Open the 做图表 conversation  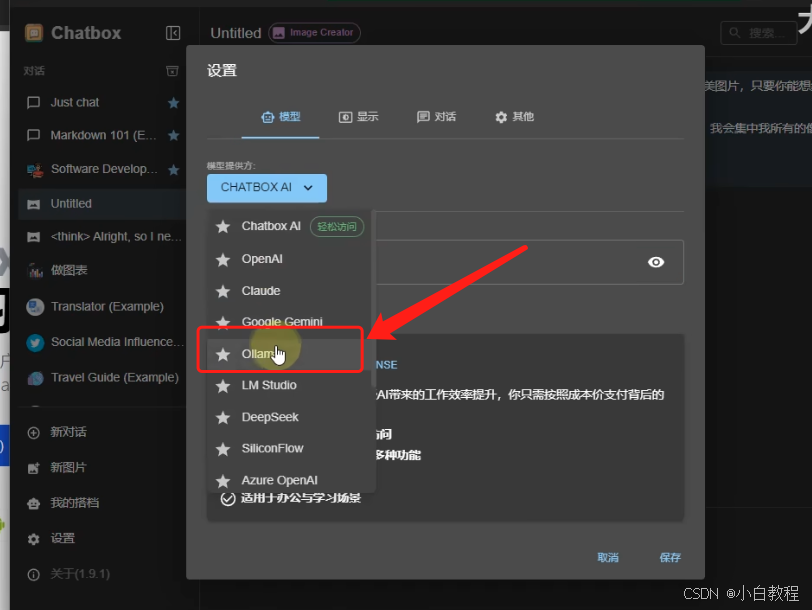tap(102, 270)
